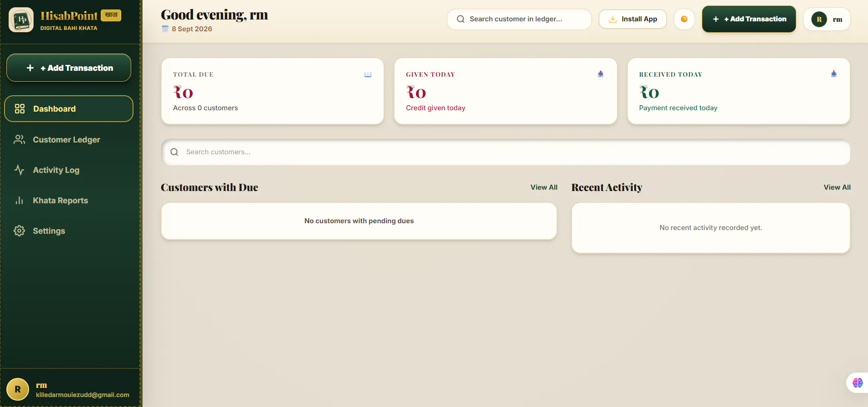
Task: Open the Customer Ledger page
Action: (69, 139)
